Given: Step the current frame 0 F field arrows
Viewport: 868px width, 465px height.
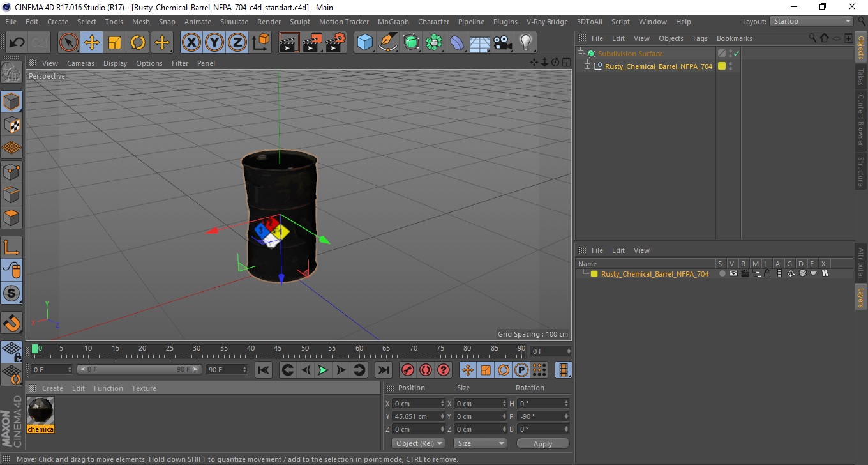Looking at the screenshot, I should [x=70, y=370].
